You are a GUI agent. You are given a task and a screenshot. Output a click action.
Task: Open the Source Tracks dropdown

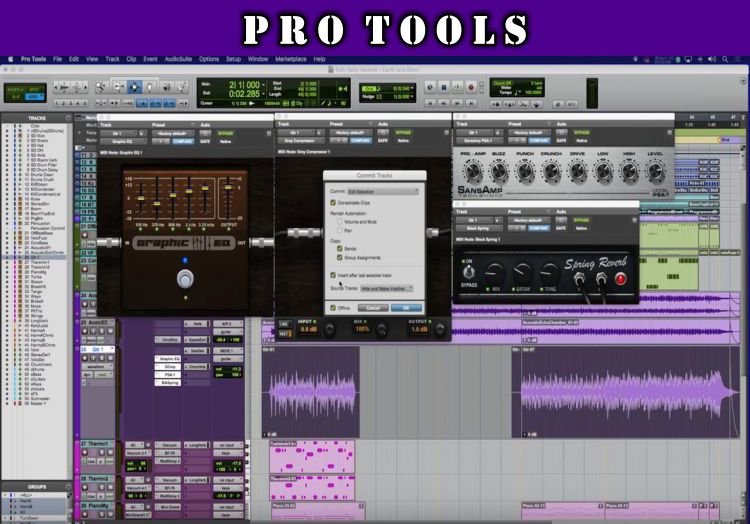(x=386, y=289)
